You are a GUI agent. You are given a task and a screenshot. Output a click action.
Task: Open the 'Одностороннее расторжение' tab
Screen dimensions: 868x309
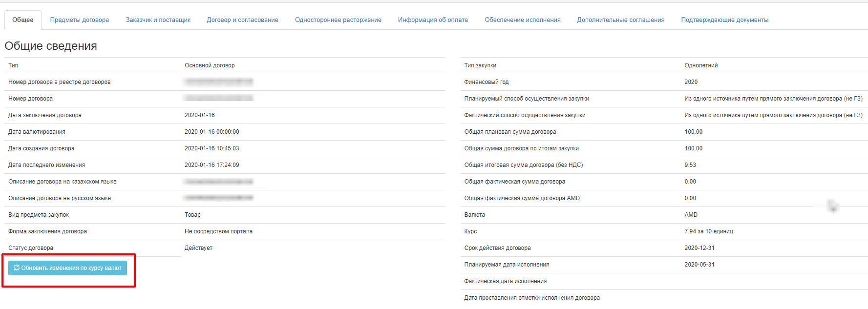tap(338, 20)
